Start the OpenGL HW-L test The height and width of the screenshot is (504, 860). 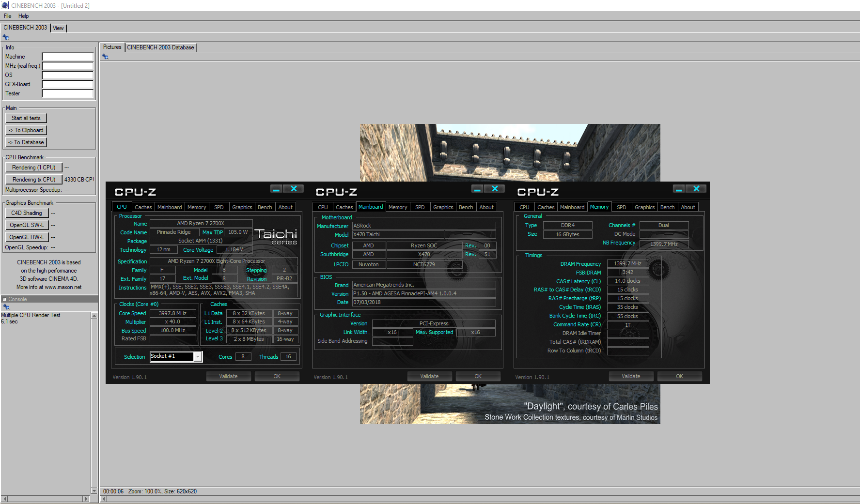(x=27, y=237)
